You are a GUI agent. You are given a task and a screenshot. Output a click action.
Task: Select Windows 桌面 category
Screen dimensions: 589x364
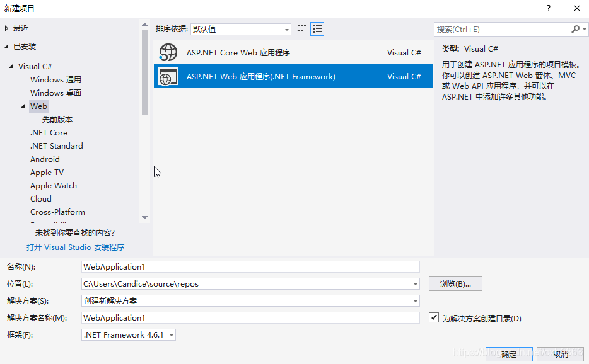[x=55, y=93]
